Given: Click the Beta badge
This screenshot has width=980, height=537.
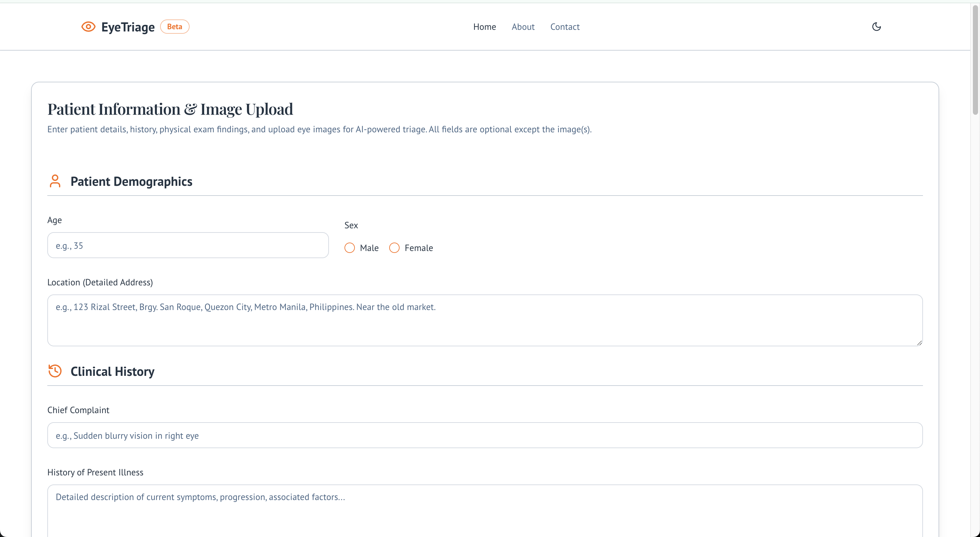Looking at the screenshot, I should coord(175,27).
